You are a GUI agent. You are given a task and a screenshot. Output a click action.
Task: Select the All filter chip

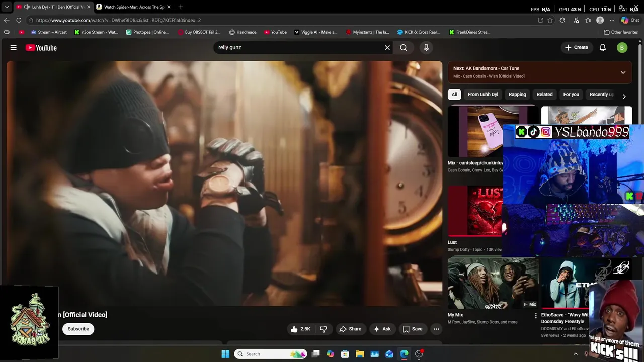(454, 94)
